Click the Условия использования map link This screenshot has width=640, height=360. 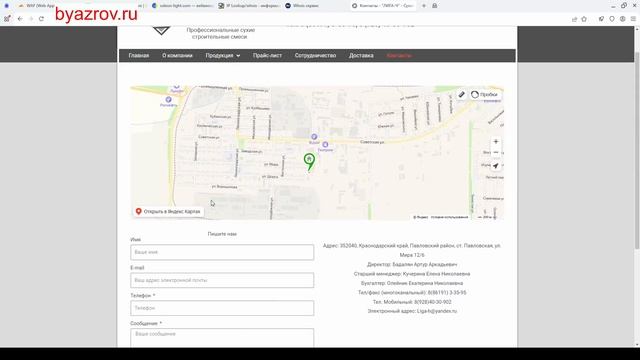coord(449,217)
